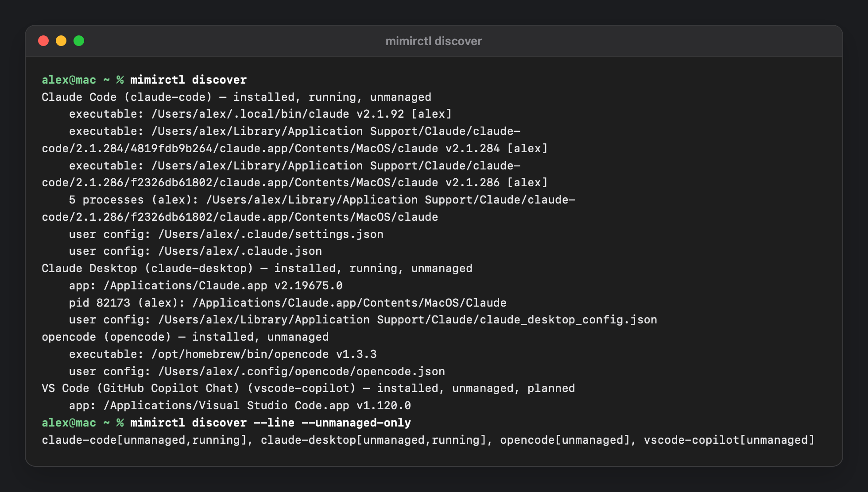The image size is (868, 492).
Task: Click the 'opencode (opencode)' header line
Action: click(x=185, y=337)
